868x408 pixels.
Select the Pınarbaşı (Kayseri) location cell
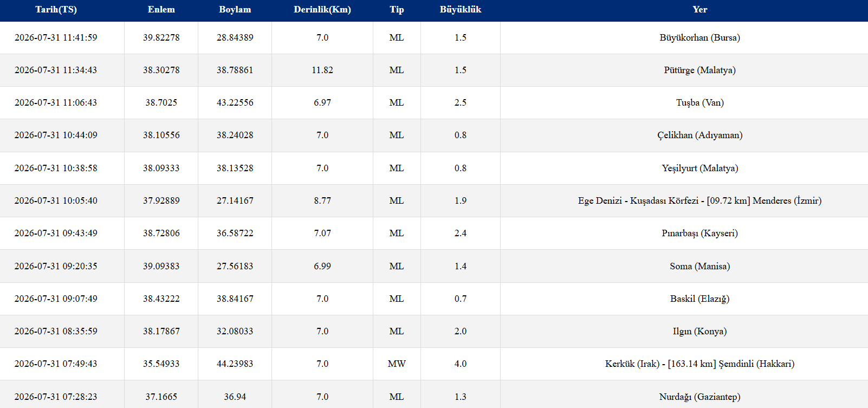coord(699,234)
